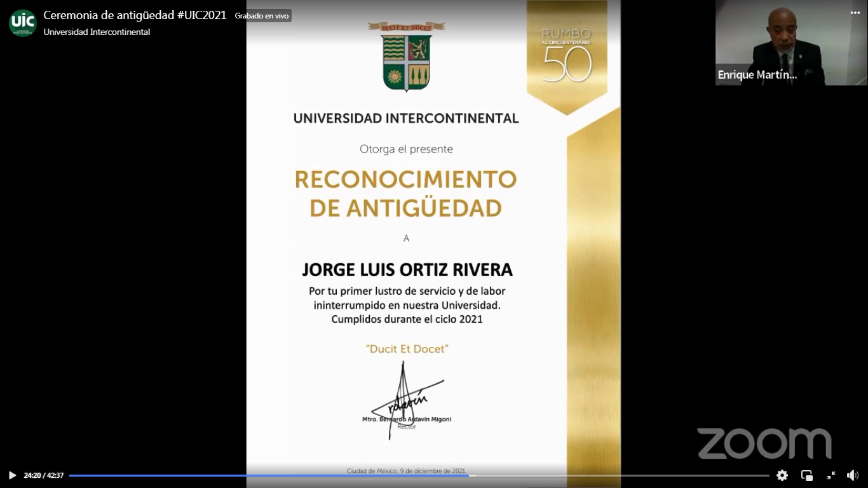Click the name JORGE LUIS ORTIZ RIVERA

(x=407, y=269)
